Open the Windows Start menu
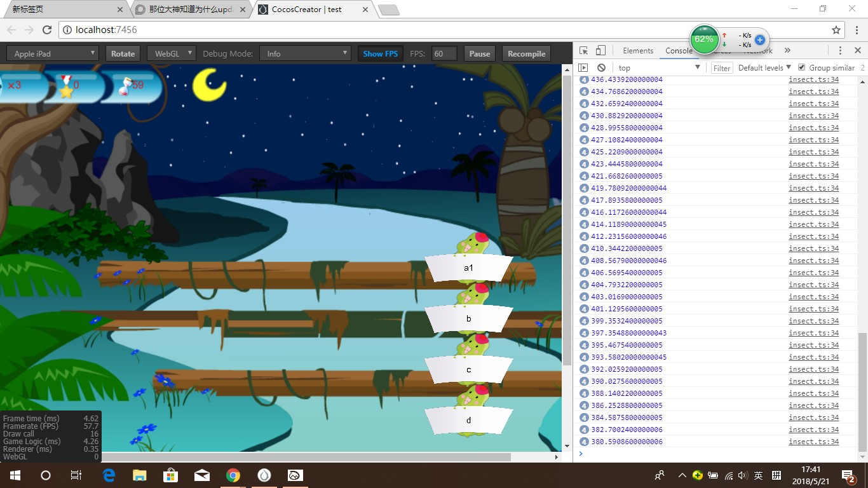Screen dimensions: 868x488 pyautogui.click(x=15, y=475)
